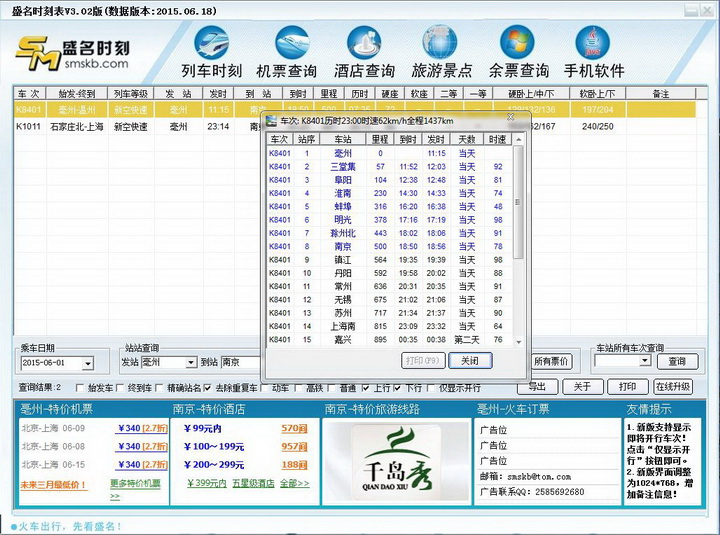Select train K8401 highlighted row
The height and width of the screenshot is (535, 720).
[x=354, y=110]
